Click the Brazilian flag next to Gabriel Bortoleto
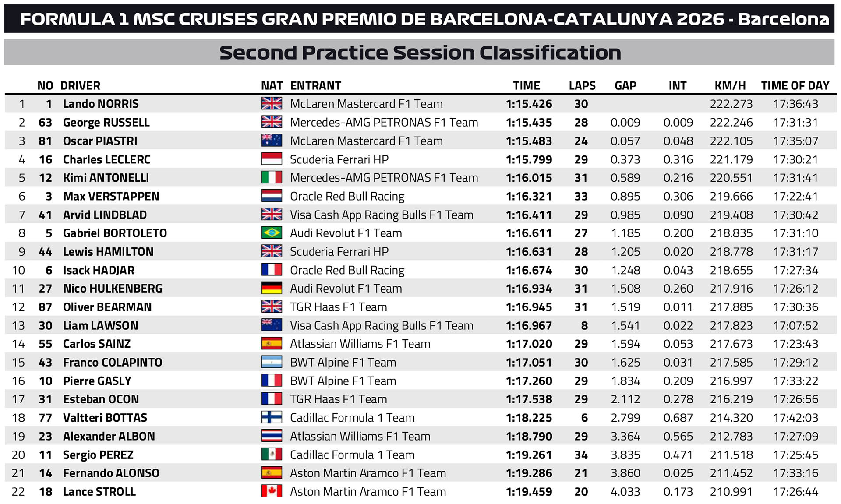 click(x=272, y=233)
